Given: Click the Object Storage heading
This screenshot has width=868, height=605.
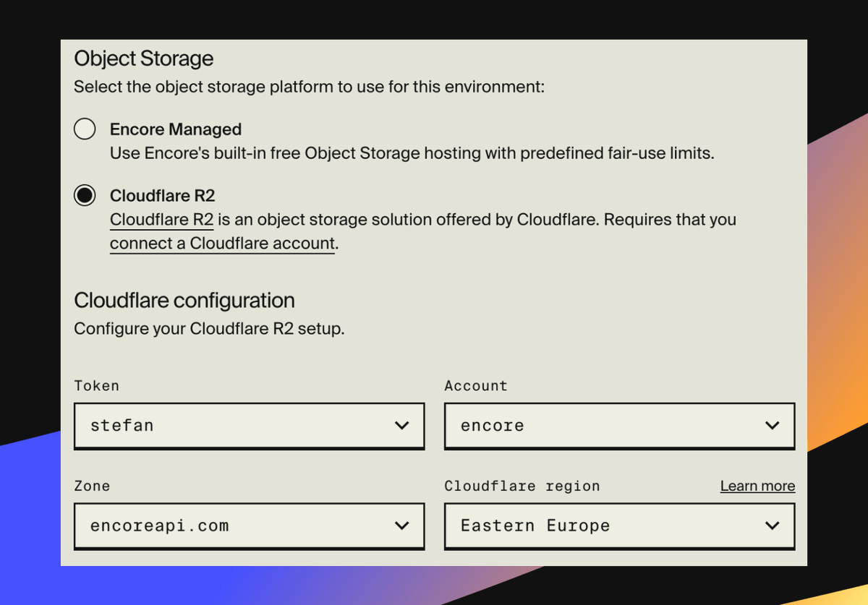Looking at the screenshot, I should pos(144,59).
